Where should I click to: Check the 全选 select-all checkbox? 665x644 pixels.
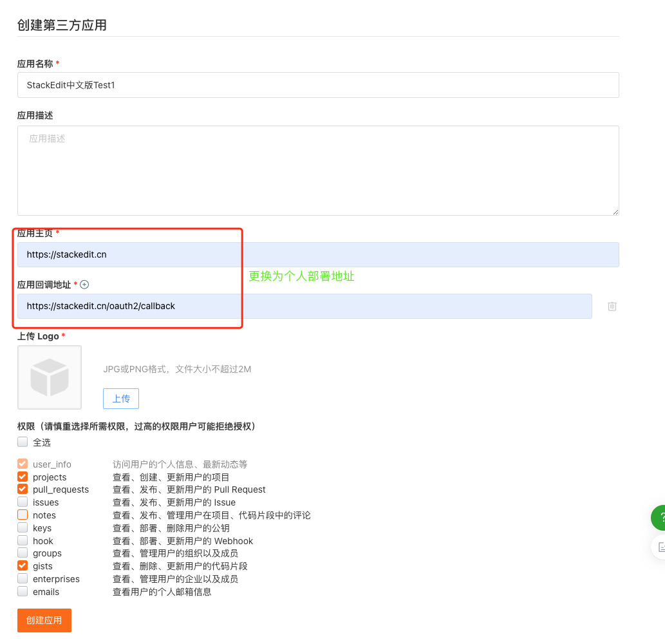point(23,442)
